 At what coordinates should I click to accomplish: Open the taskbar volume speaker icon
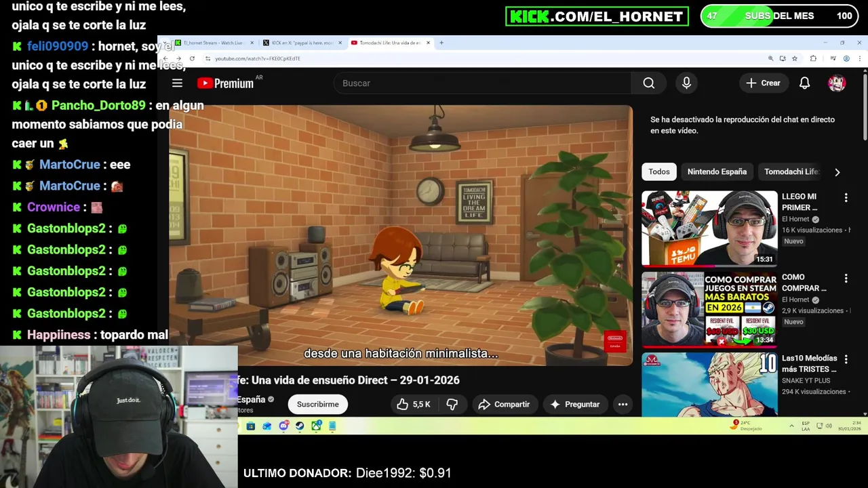pyautogui.click(x=829, y=426)
